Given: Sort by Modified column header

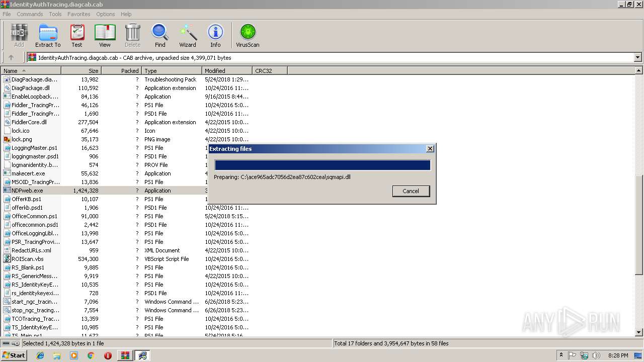Looking at the screenshot, I should 227,71.
